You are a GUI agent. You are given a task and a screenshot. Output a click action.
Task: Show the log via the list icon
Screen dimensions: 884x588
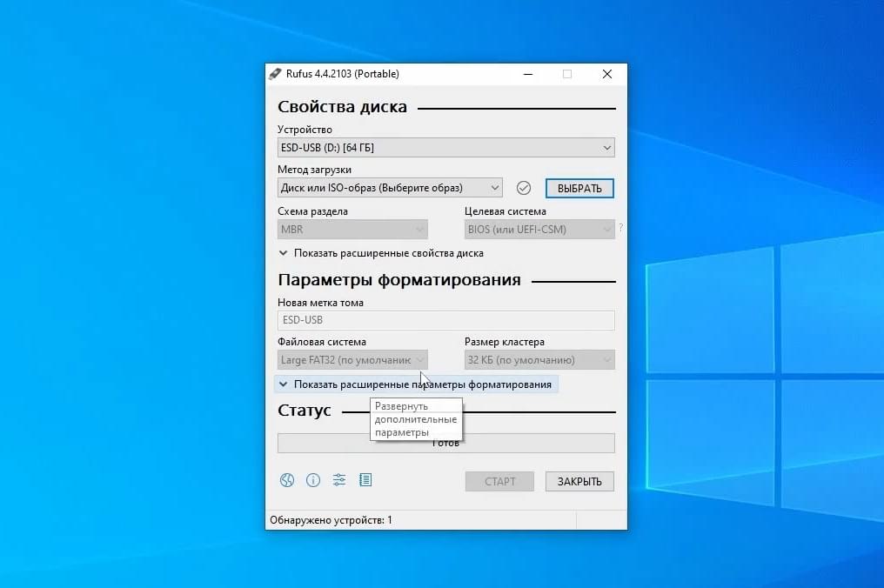coord(365,480)
